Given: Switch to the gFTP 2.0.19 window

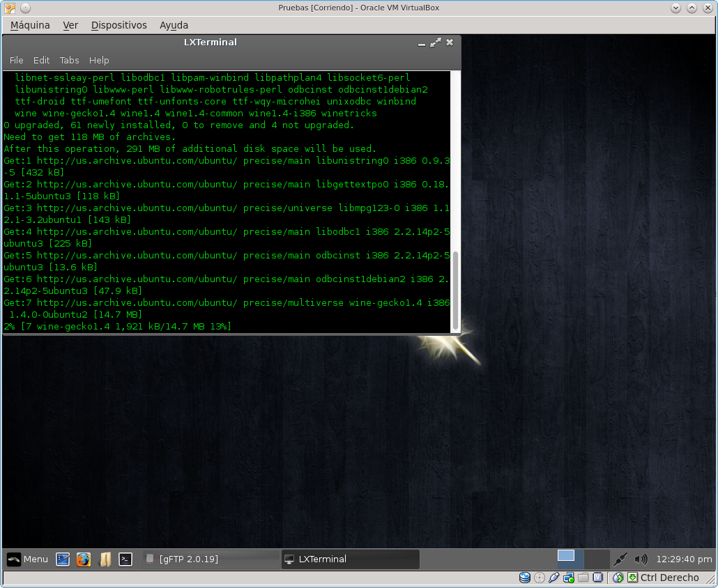Looking at the screenshot, I should (210, 559).
